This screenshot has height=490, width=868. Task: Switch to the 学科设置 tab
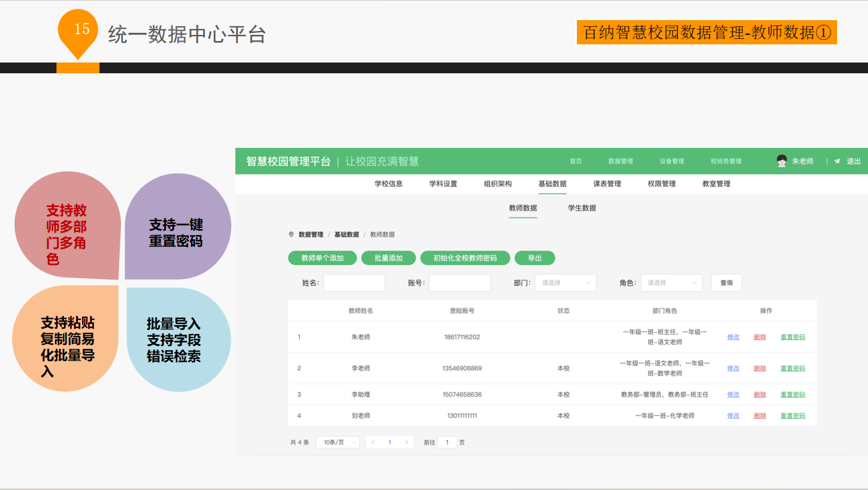click(x=443, y=183)
